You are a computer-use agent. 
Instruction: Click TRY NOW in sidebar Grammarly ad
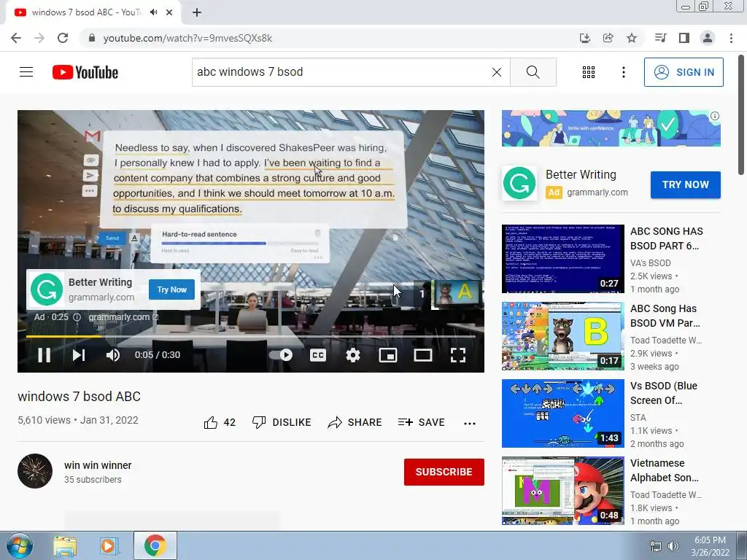686,184
